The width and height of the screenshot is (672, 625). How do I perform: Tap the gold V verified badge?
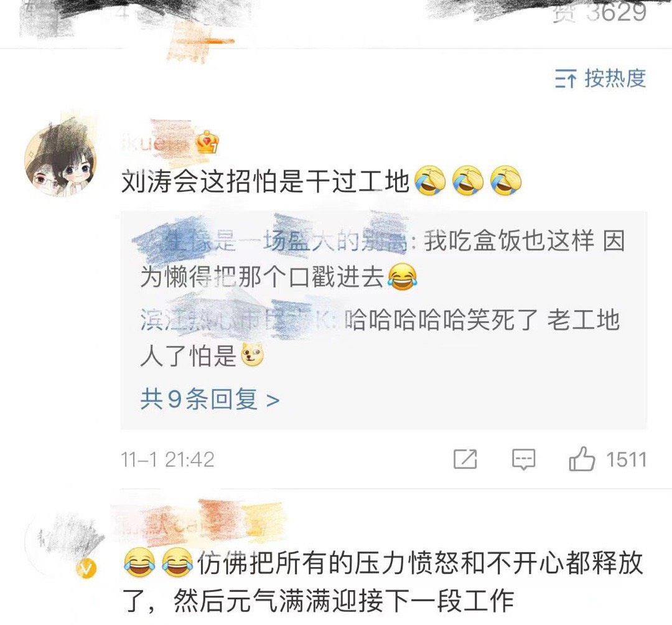pyautogui.click(x=86, y=568)
